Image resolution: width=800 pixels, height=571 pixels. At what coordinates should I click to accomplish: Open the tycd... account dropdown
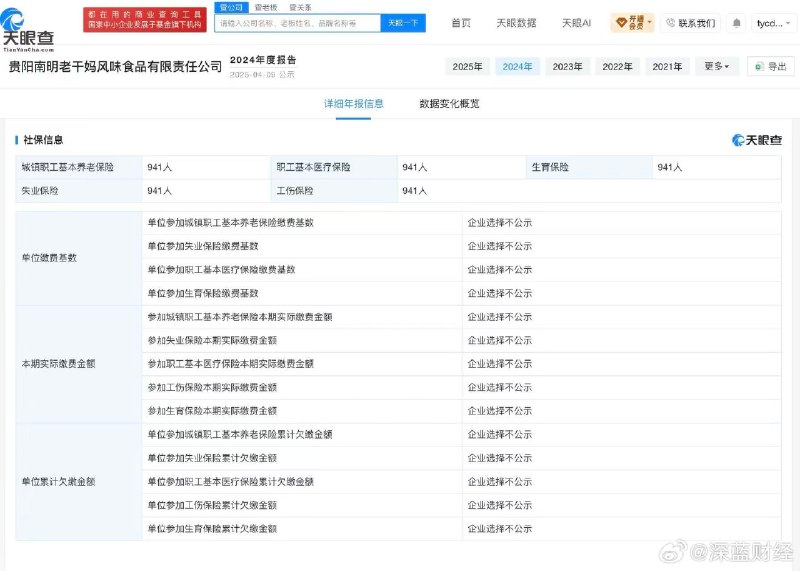tap(773, 23)
